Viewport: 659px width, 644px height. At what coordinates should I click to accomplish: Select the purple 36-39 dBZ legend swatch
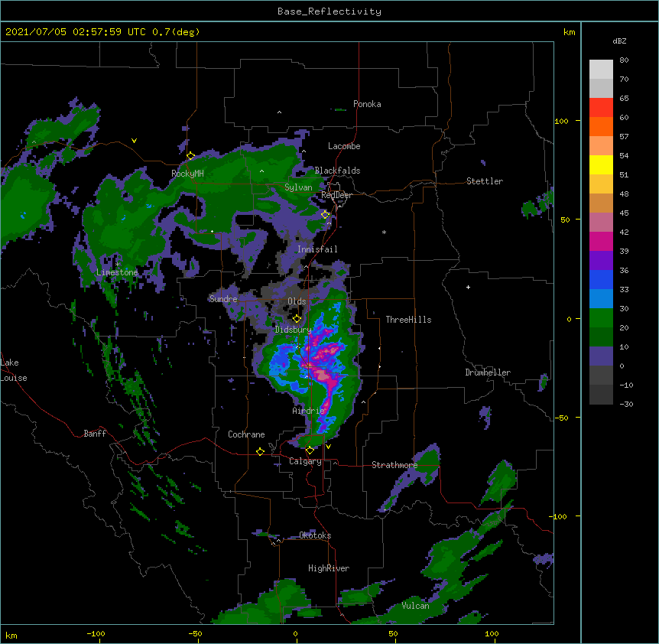pos(601,261)
